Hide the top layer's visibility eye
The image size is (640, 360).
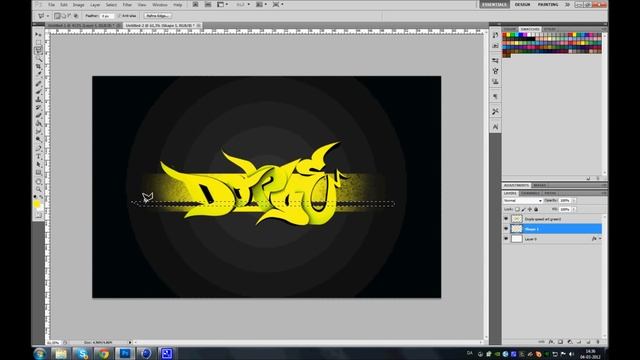[x=506, y=219]
